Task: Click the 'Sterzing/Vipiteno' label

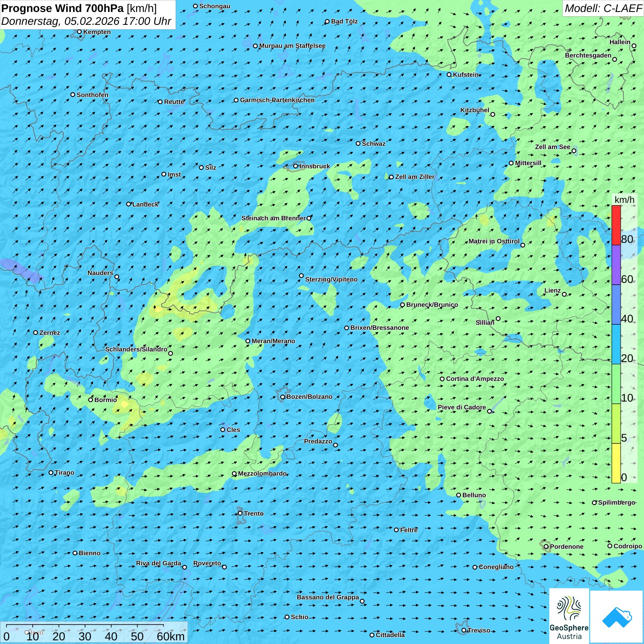Action: pos(331,279)
